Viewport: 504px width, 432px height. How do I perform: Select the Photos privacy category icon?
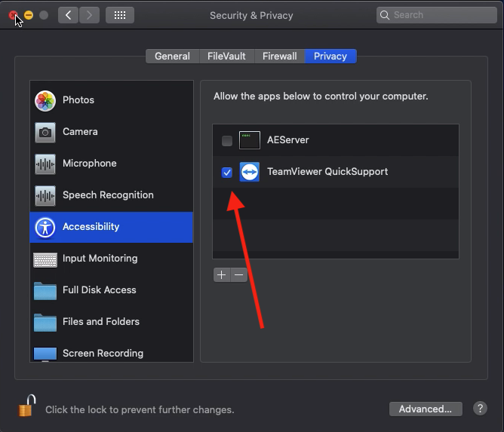pos(45,100)
